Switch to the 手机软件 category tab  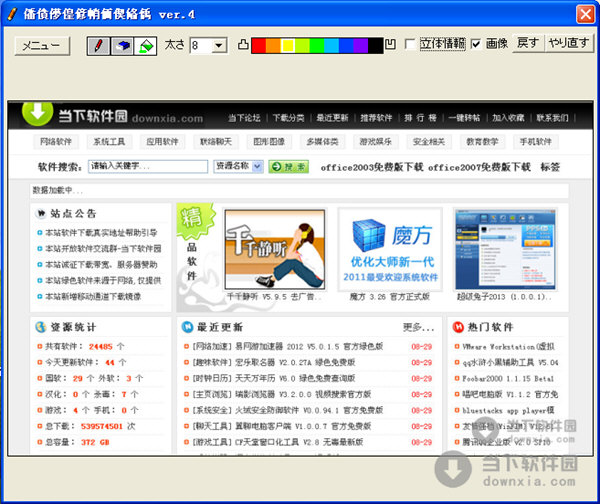pos(535,142)
